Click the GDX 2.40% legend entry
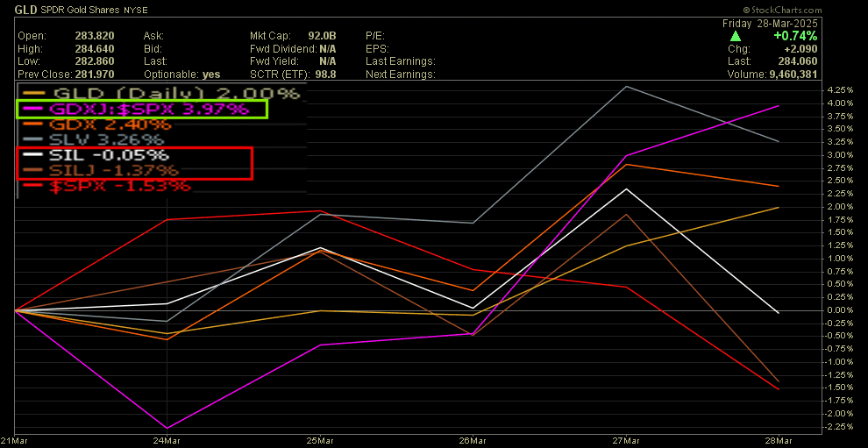 [x=96, y=124]
